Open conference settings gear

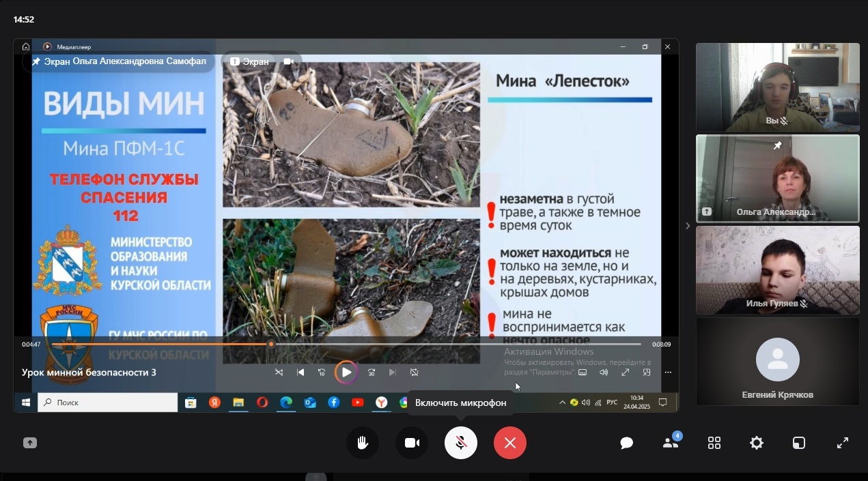(757, 443)
